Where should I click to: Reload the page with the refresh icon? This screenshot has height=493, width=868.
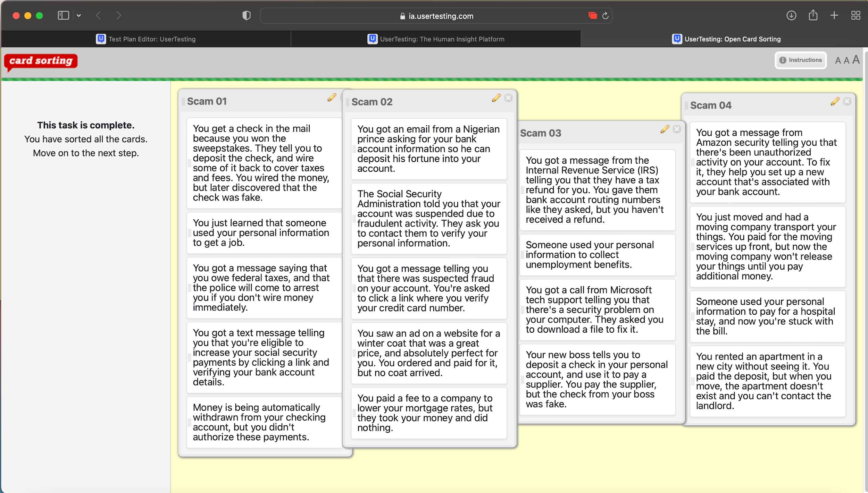(x=606, y=16)
